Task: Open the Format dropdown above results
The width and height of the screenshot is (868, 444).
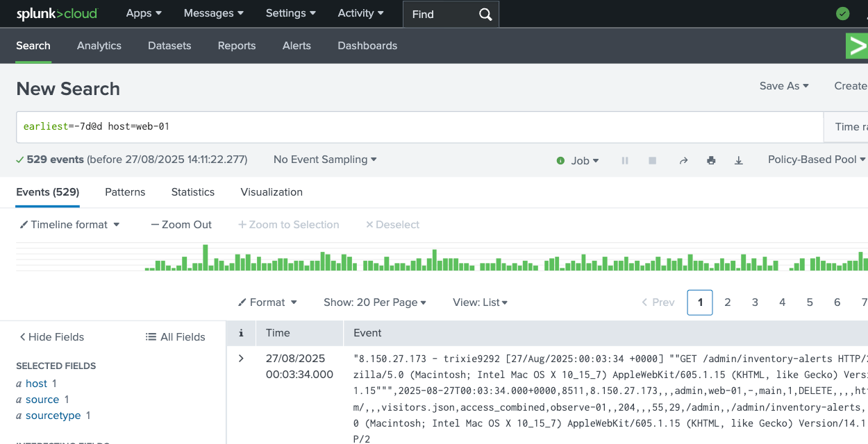Action: (267, 302)
